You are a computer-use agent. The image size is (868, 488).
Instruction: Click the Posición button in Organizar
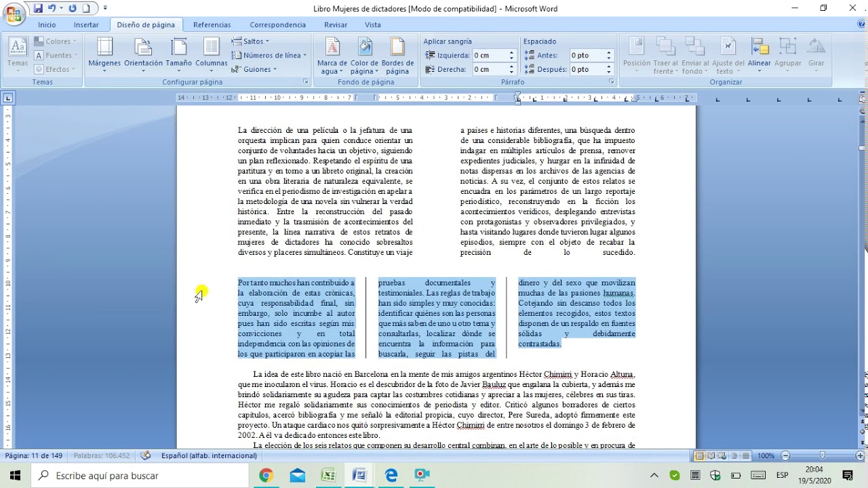tap(637, 55)
